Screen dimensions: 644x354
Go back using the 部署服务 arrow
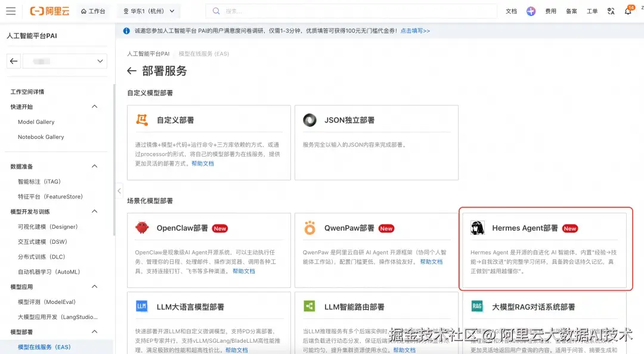click(x=131, y=71)
